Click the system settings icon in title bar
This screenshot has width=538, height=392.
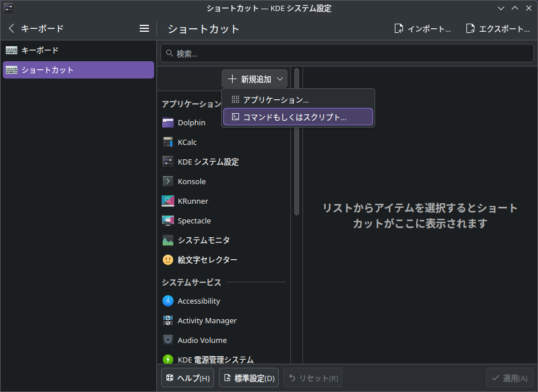coord(8,8)
